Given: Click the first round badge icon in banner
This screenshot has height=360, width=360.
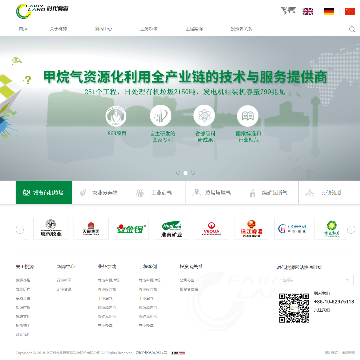Looking at the screenshot, I should [x=116, y=116].
